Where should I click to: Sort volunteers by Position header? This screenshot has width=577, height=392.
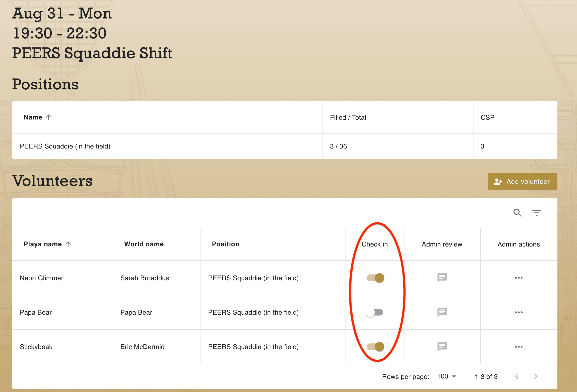pos(226,244)
